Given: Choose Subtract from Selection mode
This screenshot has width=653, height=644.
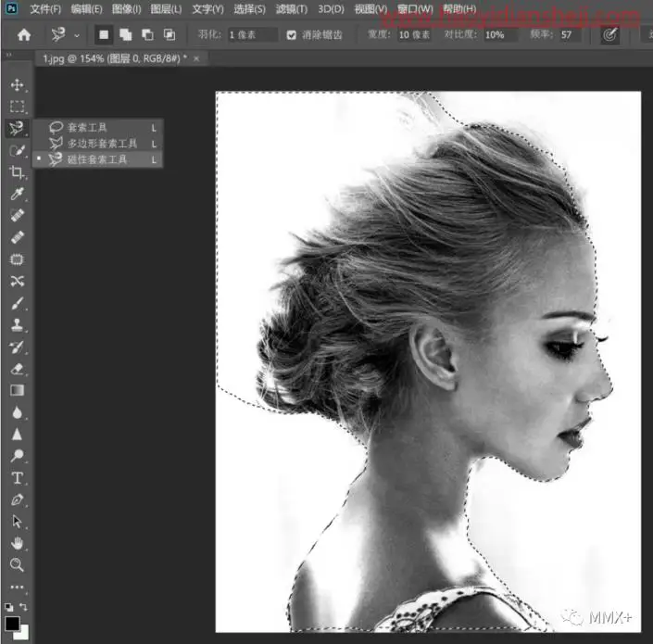Looking at the screenshot, I should point(147,35).
